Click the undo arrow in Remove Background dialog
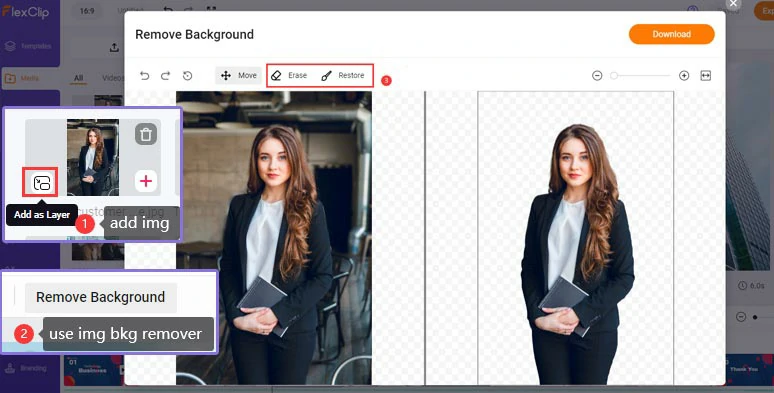This screenshot has width=774, height=393. (145, 76)
